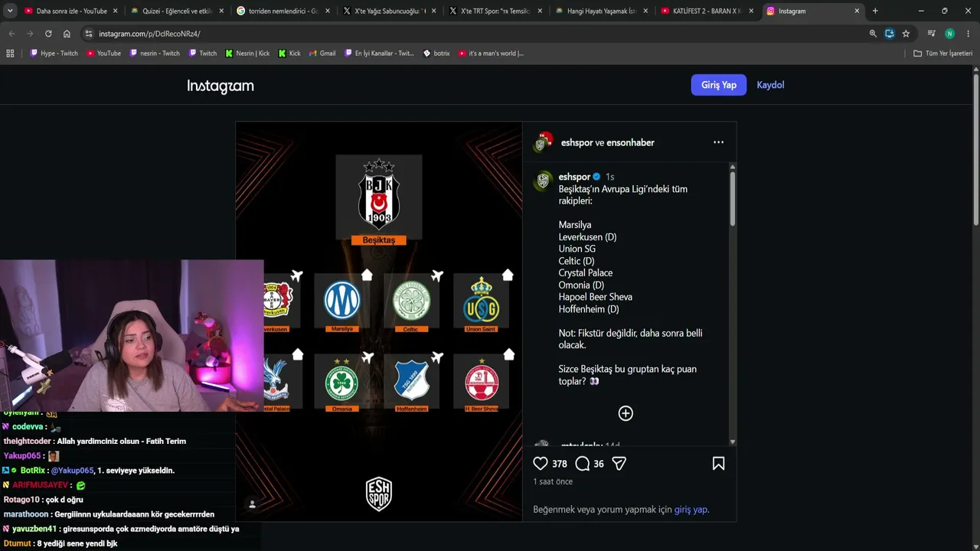Image resolution: width=980 pixels, height=551 pixels.
Task: Reload the page in Chrome
Action: 48,34
